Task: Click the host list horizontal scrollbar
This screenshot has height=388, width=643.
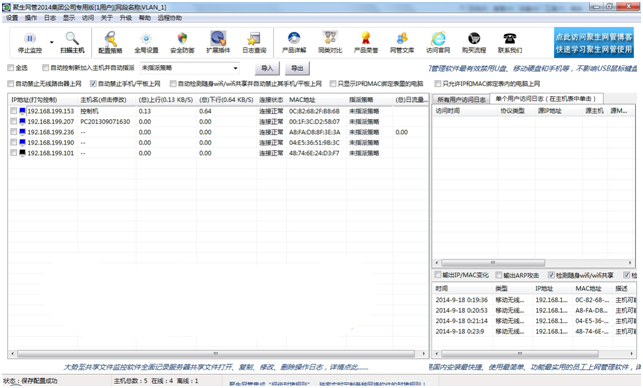Action: tap(216, 354)
